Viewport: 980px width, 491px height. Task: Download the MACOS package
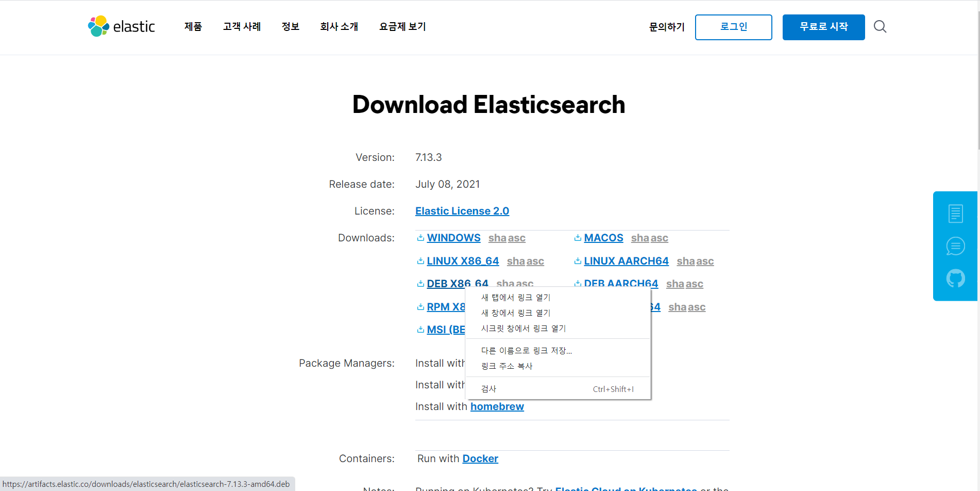click(x=603, y=238)
